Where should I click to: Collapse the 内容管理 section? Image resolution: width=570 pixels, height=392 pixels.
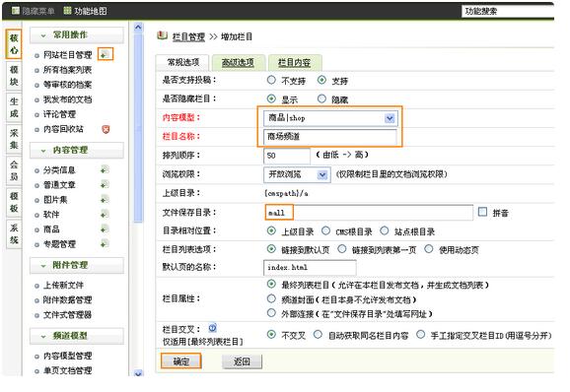click(x=43, y=151)
